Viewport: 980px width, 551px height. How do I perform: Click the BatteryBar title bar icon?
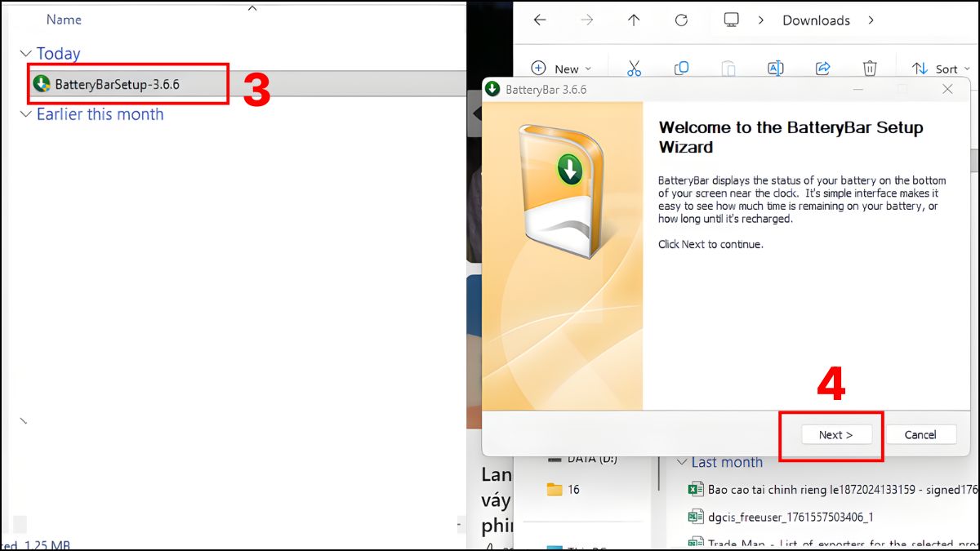(x=493, y=89)
